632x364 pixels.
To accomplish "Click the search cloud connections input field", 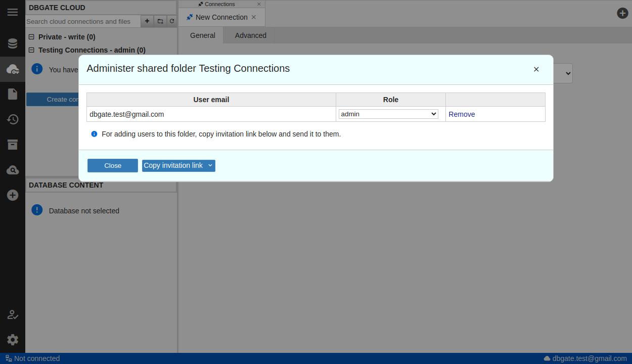I will tap(83, 21).
